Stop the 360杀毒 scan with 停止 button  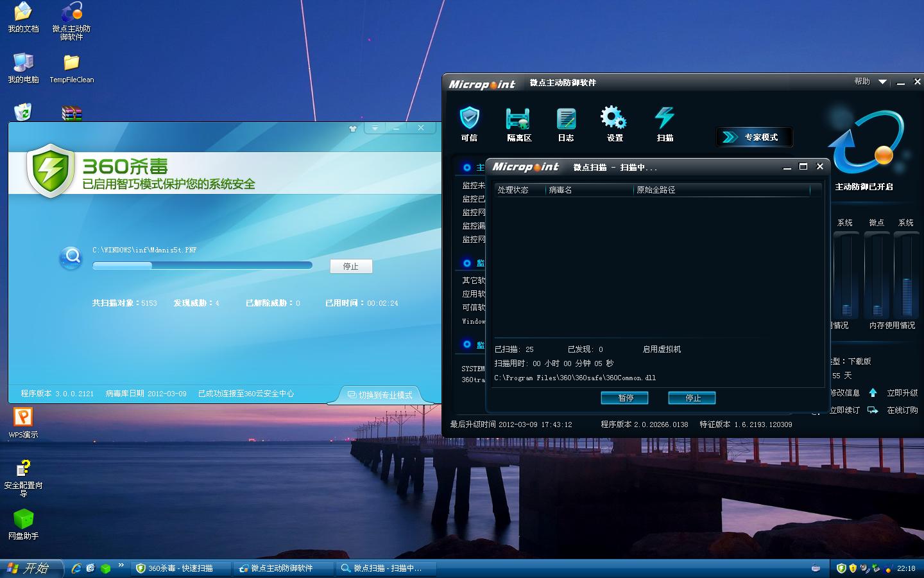[351, 266]
